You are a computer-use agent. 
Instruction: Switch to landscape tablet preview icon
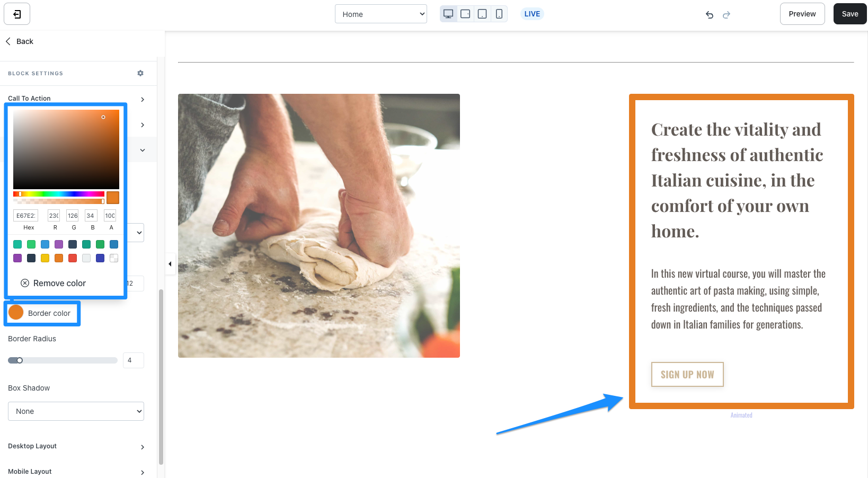click(x=465, y=14)
